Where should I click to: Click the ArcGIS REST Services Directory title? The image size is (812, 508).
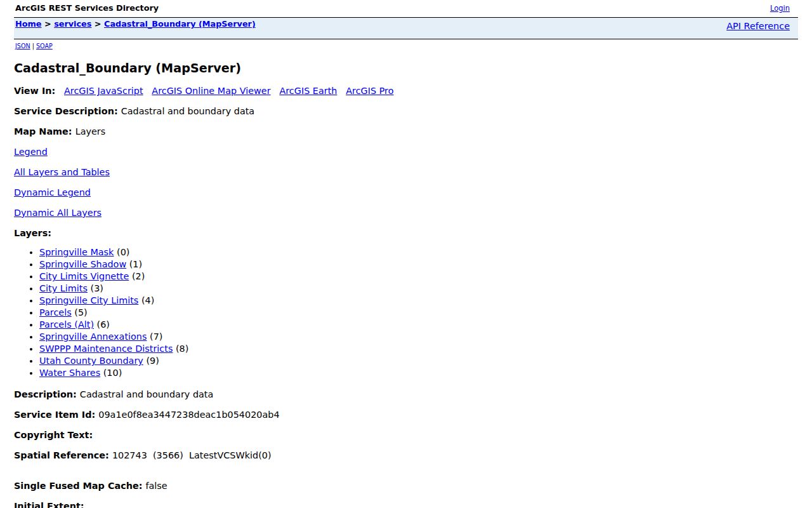click(87, 8)
